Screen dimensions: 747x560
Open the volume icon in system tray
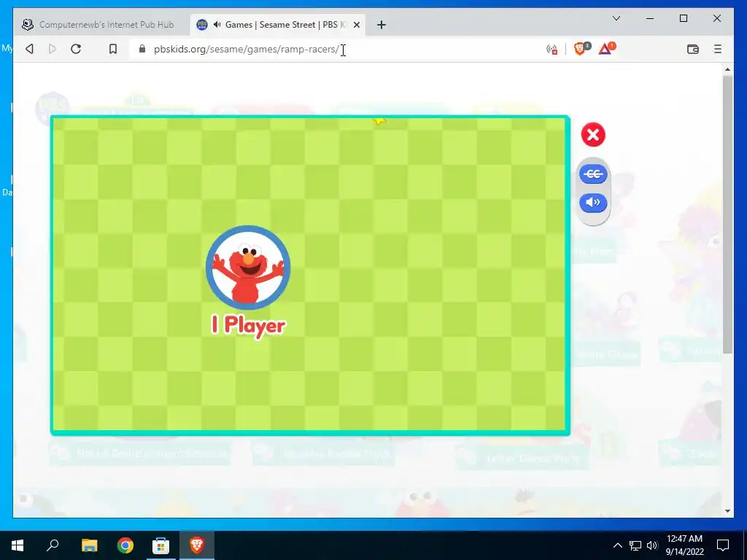[x=652, y=545]
